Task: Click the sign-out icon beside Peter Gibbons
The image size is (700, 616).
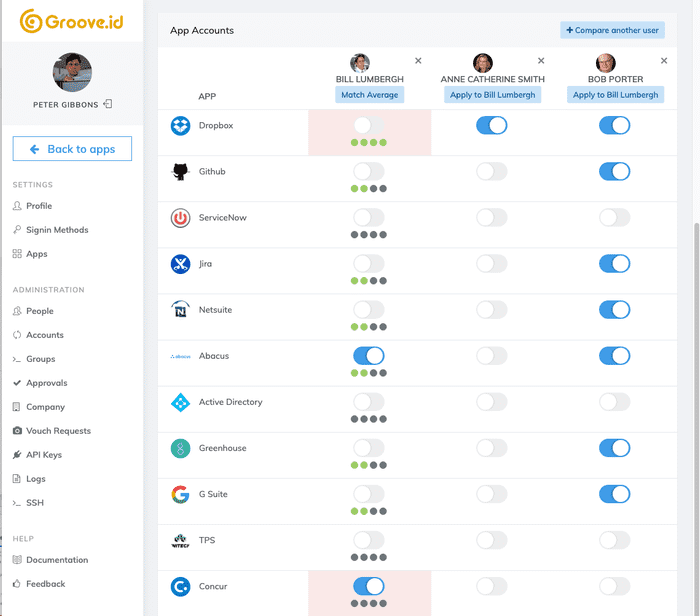Action: click(x=108, y=104)
